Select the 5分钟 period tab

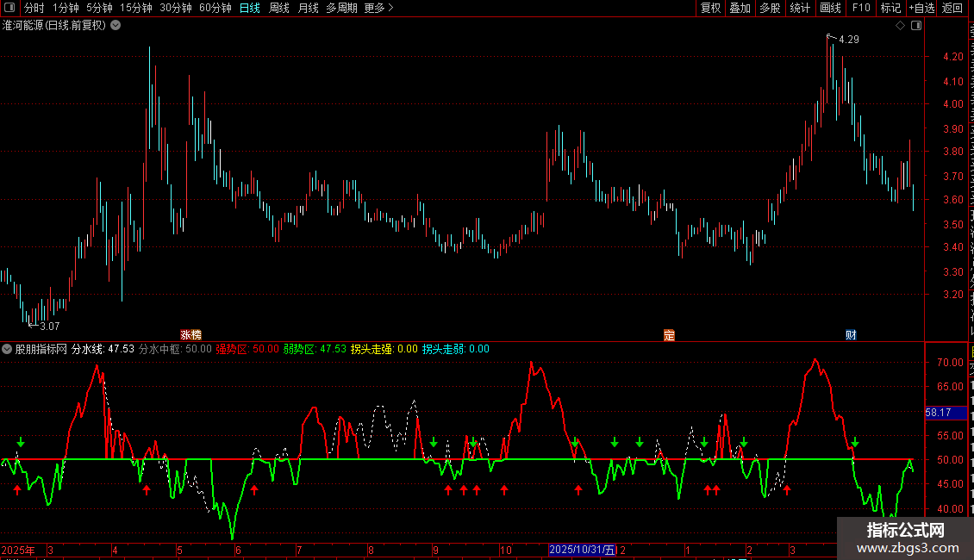tap(99, 8)
